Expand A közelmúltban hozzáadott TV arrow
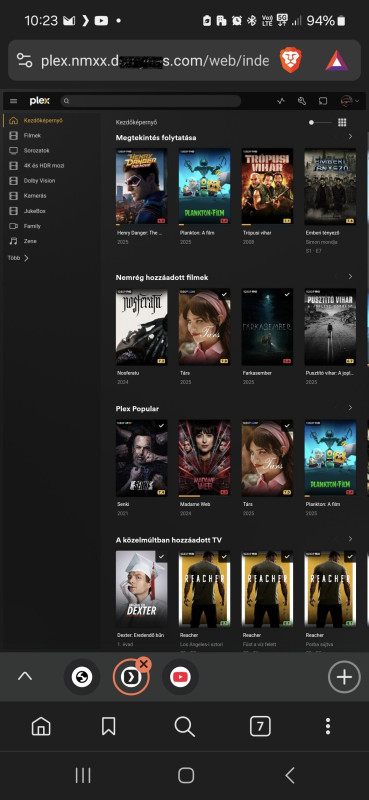This screenshot has width=369, height=800. (x=350, y=539)
